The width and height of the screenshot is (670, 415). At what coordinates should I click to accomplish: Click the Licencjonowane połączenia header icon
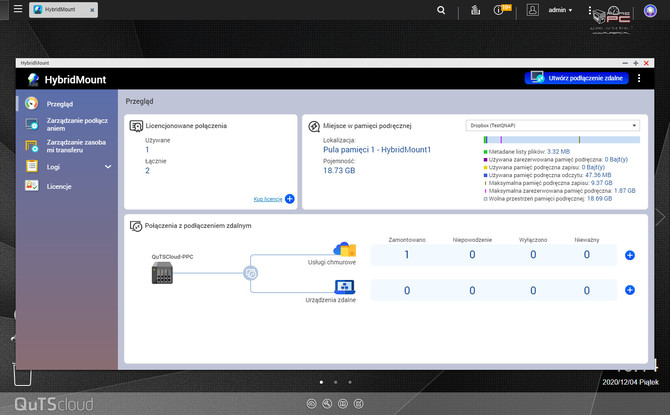(136, 126)
